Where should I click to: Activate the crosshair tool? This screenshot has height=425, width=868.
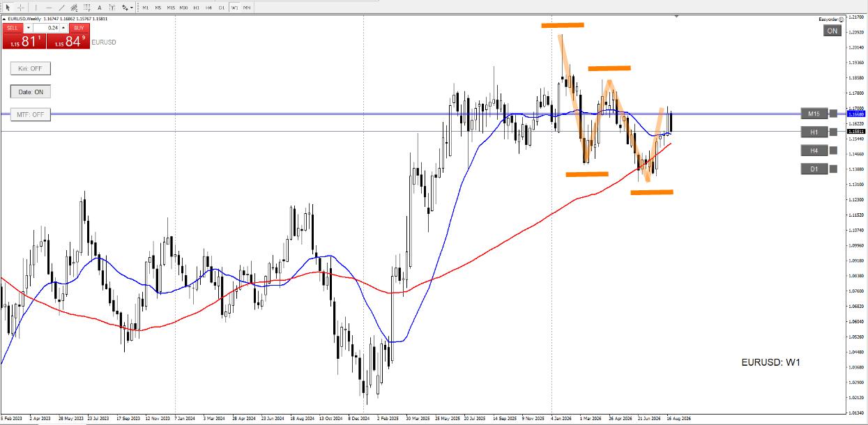(21, 8)
